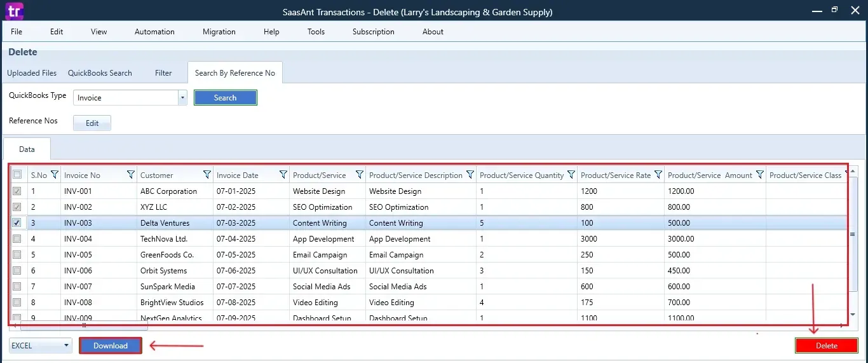
Task: Uncheck the row 2 INV-002 checkbox
Action: pos(17,207)
